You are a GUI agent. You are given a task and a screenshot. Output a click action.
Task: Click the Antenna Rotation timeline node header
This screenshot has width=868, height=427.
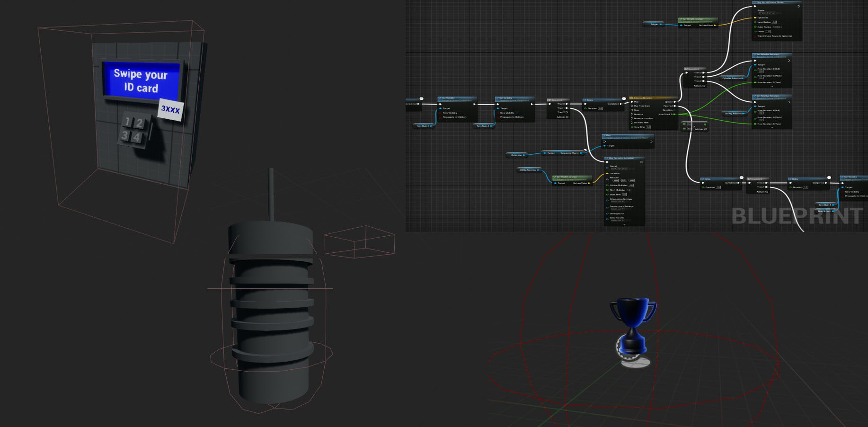653,98
